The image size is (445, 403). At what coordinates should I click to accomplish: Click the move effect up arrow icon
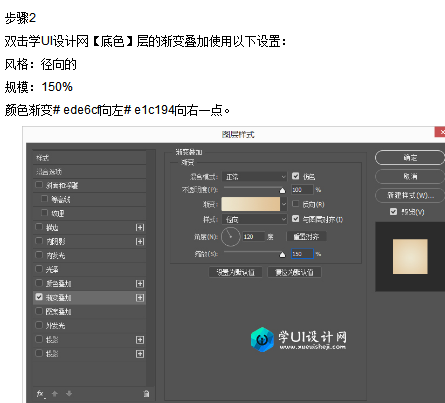tap(55, 394)
